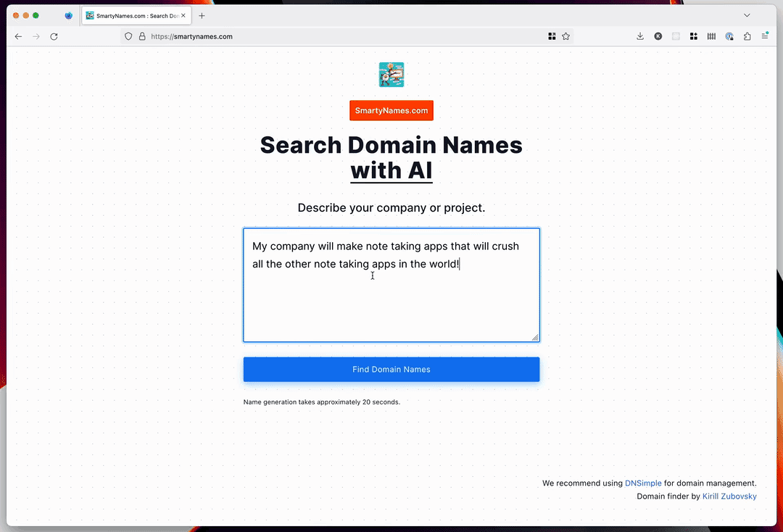This screenshot has width=783, height=532.
Task: Open the Kirill Zubovsky link
Action: coord(729,496)
